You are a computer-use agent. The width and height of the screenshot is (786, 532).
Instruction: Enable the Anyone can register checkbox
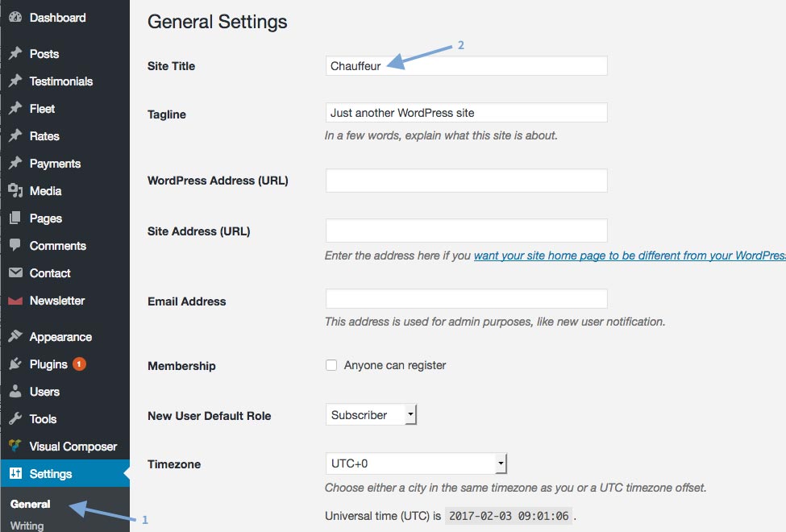click(331, 365)
